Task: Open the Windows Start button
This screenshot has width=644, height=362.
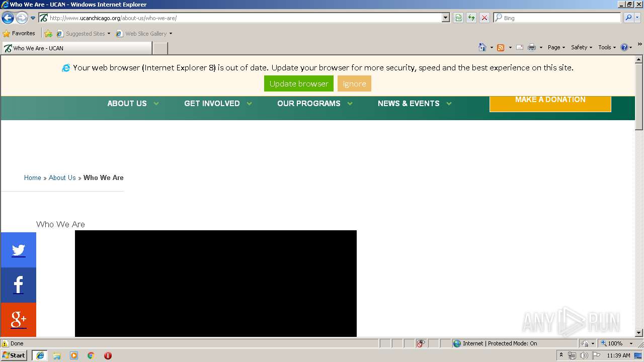Action: pyautogui.click(x=14, y=355)
